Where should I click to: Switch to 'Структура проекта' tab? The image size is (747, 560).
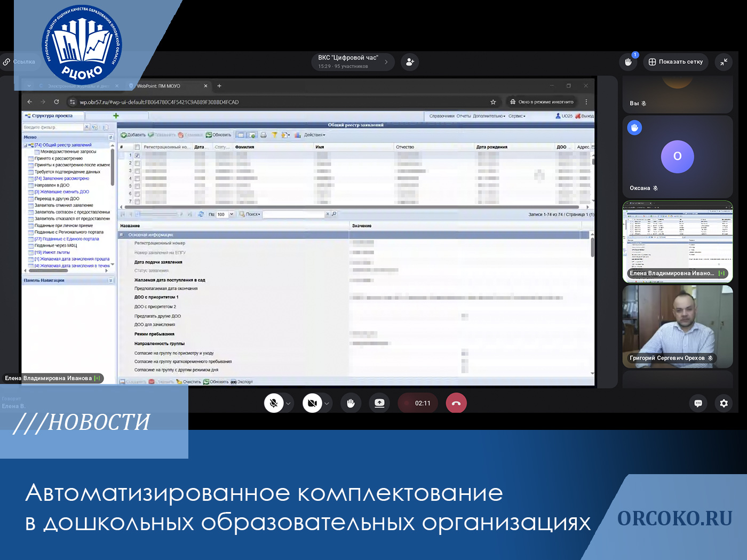click(52, 116)
